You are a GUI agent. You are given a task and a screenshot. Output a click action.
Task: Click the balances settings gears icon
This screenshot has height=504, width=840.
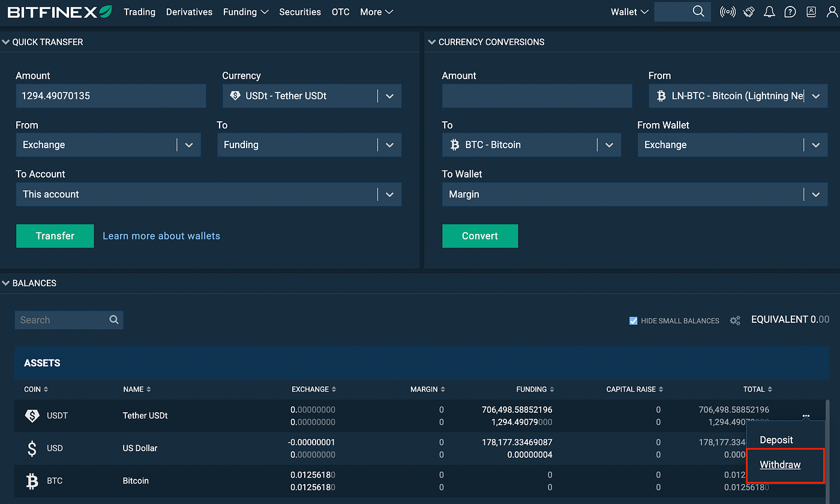[735, 320]
